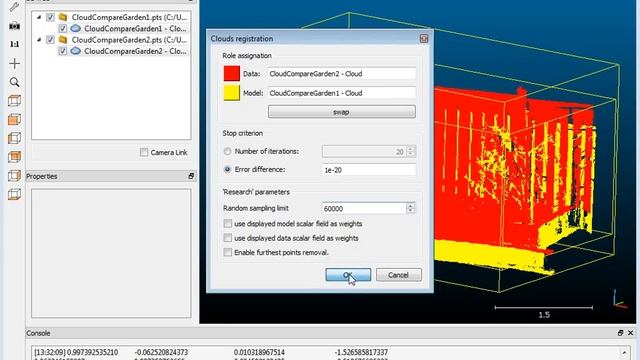Check Enable furthest points removal
The image size is (640, 360).
tap(228, 252)
